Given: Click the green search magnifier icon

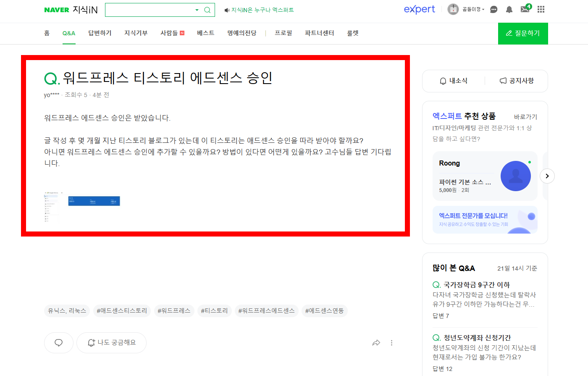Looking at the screenshot, I should [x=207, y=10].
